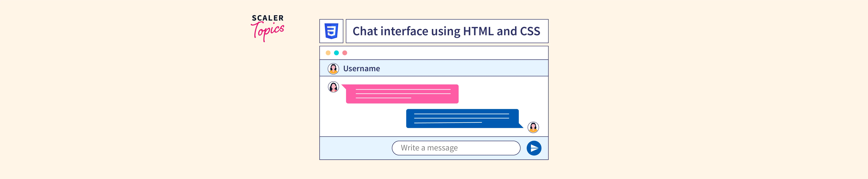Select the avatar beside the blue message
This screenshot has width=868, height=179.
533,127
